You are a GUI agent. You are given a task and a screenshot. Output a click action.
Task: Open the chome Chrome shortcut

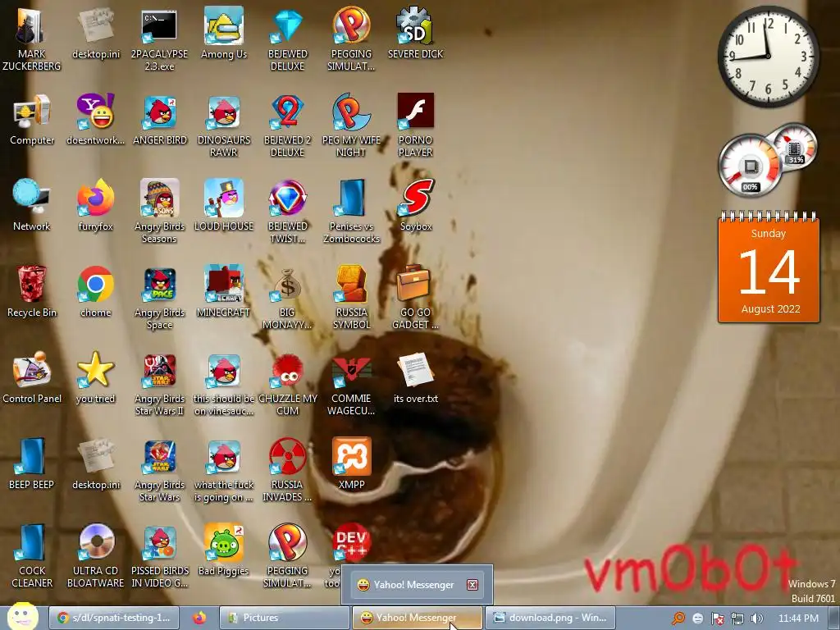[x=95, y=293]
